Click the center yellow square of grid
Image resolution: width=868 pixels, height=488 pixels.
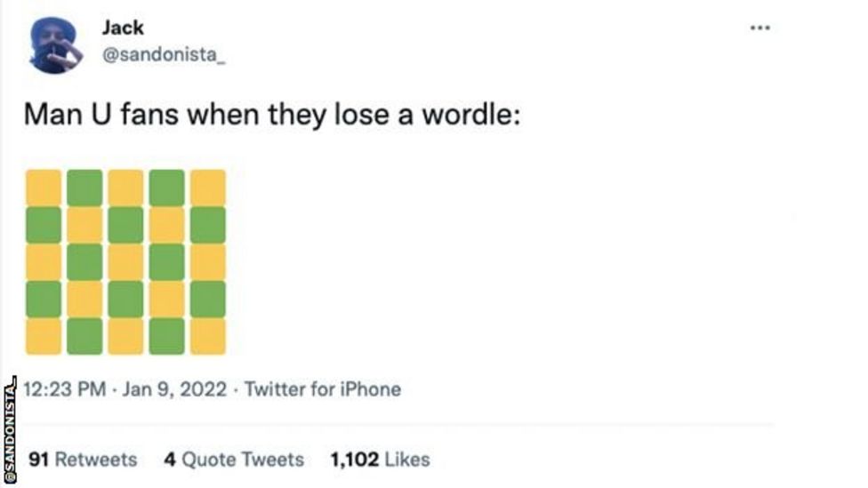pos(125,262)
